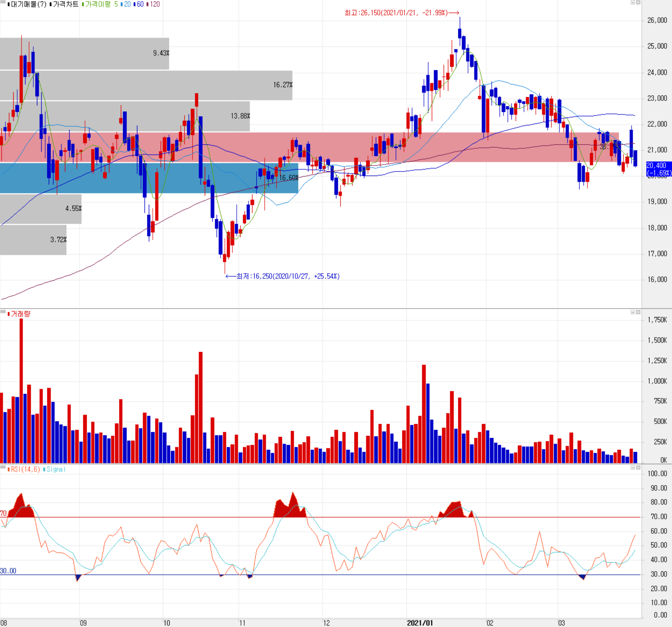Maximize the price chart panel

633,3
